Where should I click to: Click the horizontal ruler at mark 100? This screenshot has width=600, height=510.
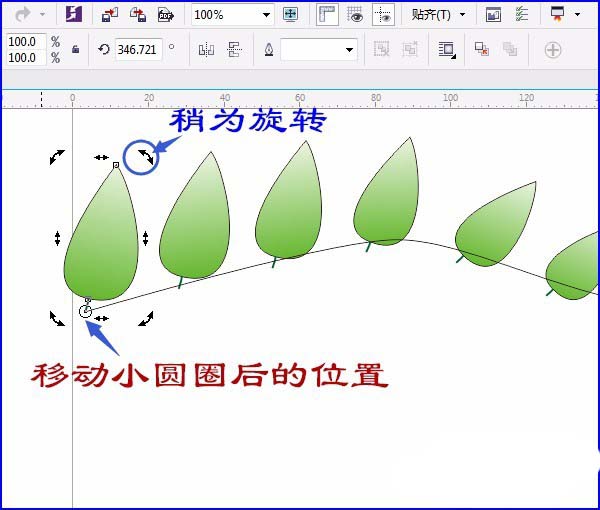[x=450, y=100]
